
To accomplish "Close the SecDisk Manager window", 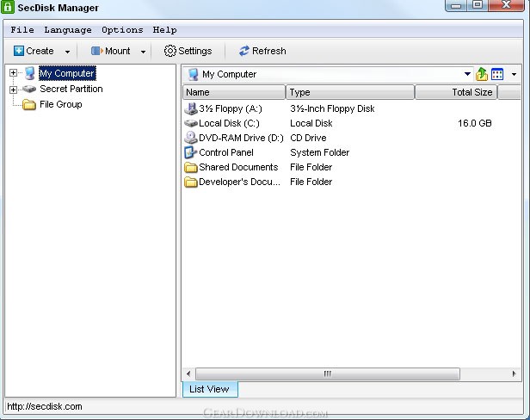I will (x=506, y=5).
